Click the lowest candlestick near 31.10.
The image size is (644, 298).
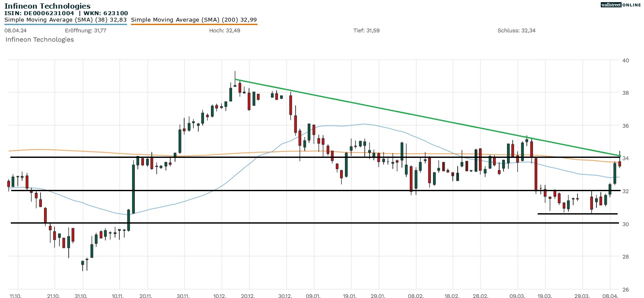[x=83, y=263]
